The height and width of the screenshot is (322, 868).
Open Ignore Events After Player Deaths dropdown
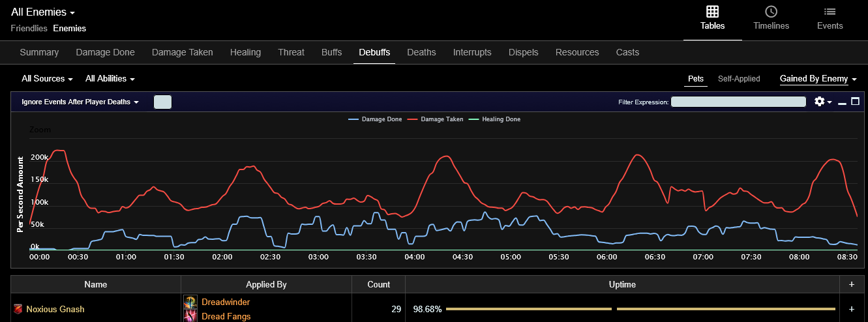pos(80,102)
